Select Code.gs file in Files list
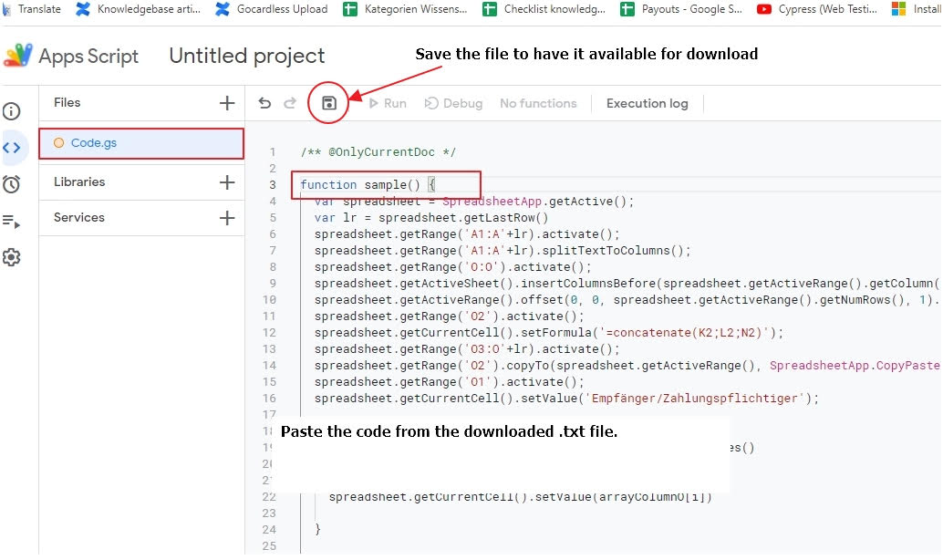943x560 pixels. pos(94,143)
